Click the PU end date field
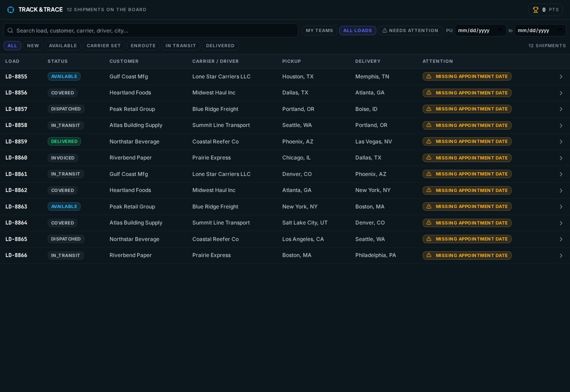This screenshot has height=392, width=570. (x=540, y=30)
